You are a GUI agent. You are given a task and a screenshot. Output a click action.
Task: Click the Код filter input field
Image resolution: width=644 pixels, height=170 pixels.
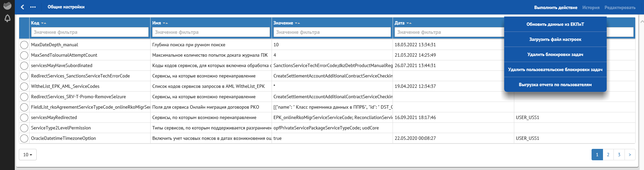click(90, 32)
